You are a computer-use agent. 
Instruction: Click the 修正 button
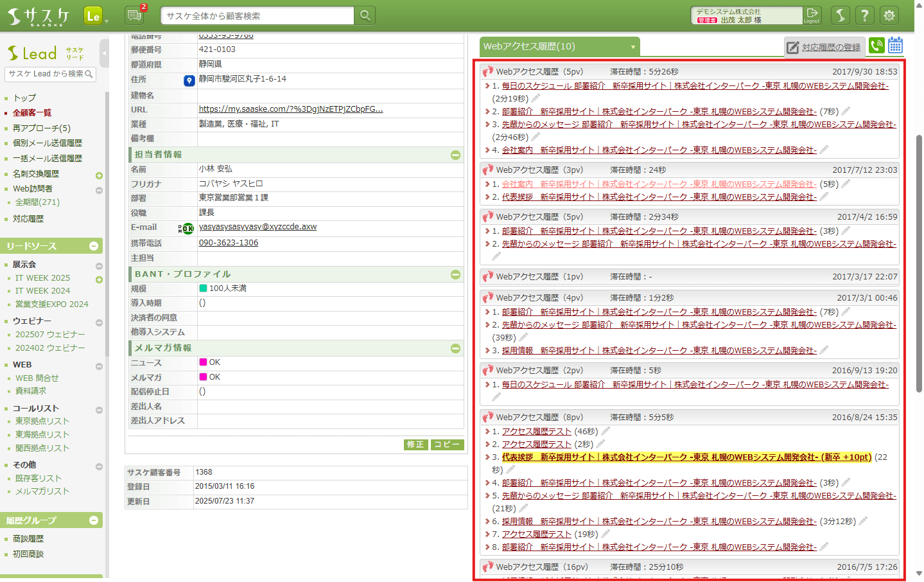point(415,445)
